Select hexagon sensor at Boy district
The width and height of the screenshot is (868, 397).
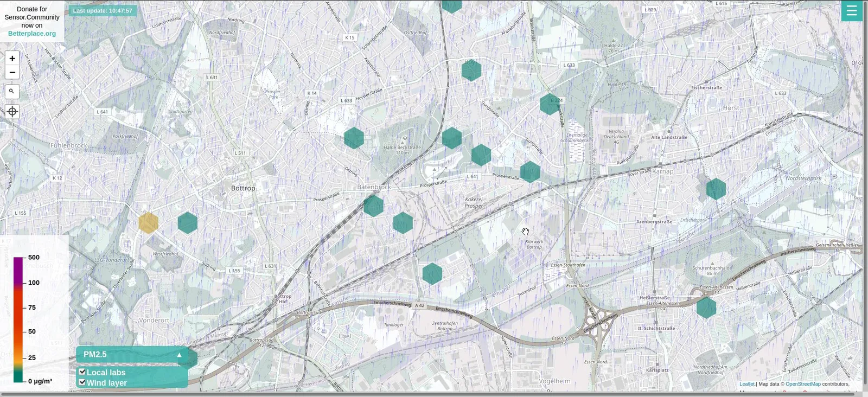point(471,70)
